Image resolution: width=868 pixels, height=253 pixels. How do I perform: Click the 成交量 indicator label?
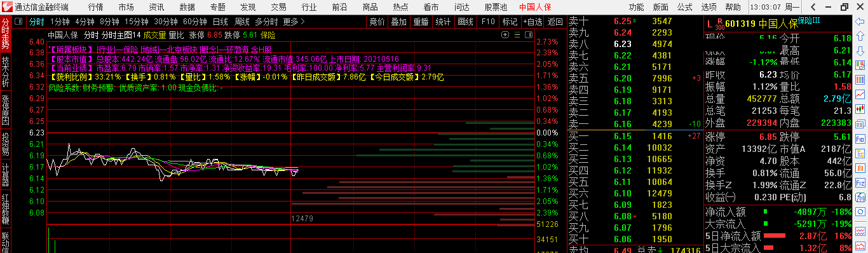154,36
